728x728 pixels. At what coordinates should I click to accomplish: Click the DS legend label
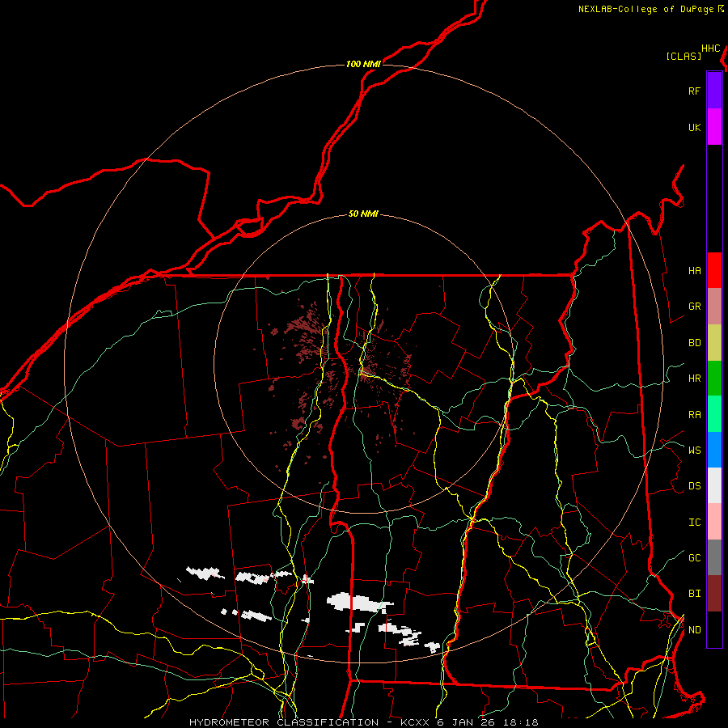(x=694, y=486)
